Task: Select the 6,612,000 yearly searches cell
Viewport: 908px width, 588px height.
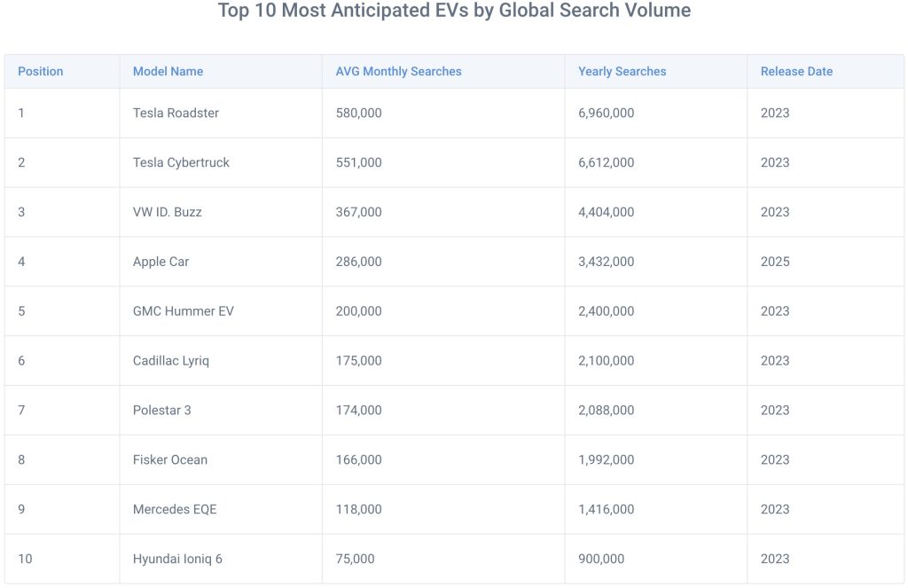Action: click(x=606, y=162)
